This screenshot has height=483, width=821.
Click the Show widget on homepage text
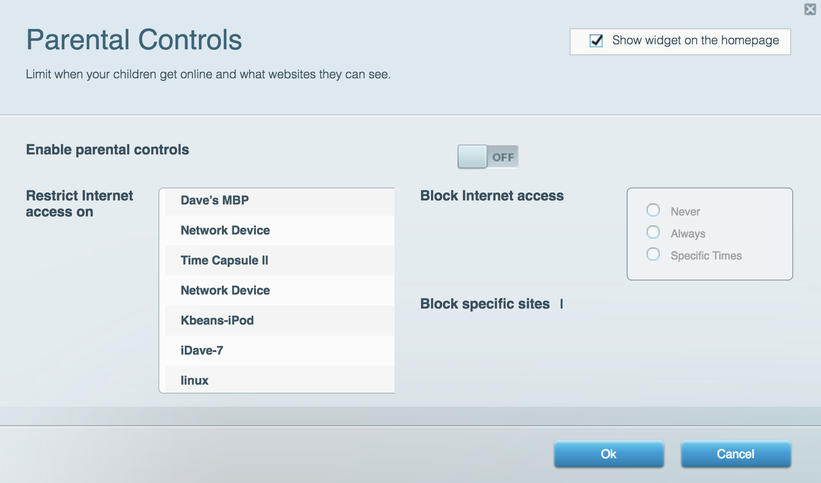click(695, 40)
